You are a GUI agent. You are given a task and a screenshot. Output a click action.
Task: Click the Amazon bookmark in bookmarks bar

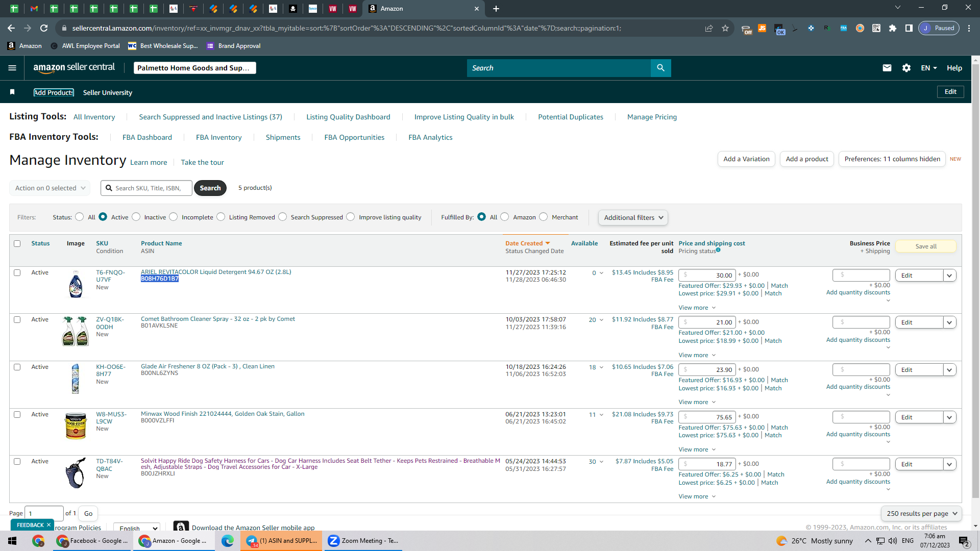[25, 46]
